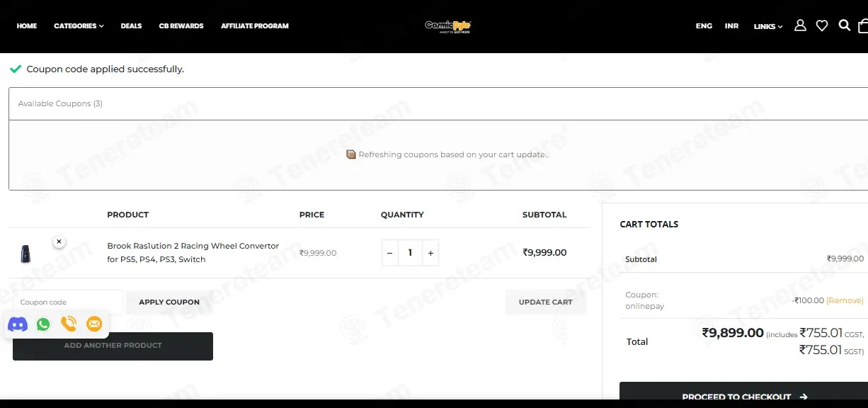The width and height of the screenshot is (868, 408).
Task: Click Add Another Product button
Action: [x=113, y=346]
